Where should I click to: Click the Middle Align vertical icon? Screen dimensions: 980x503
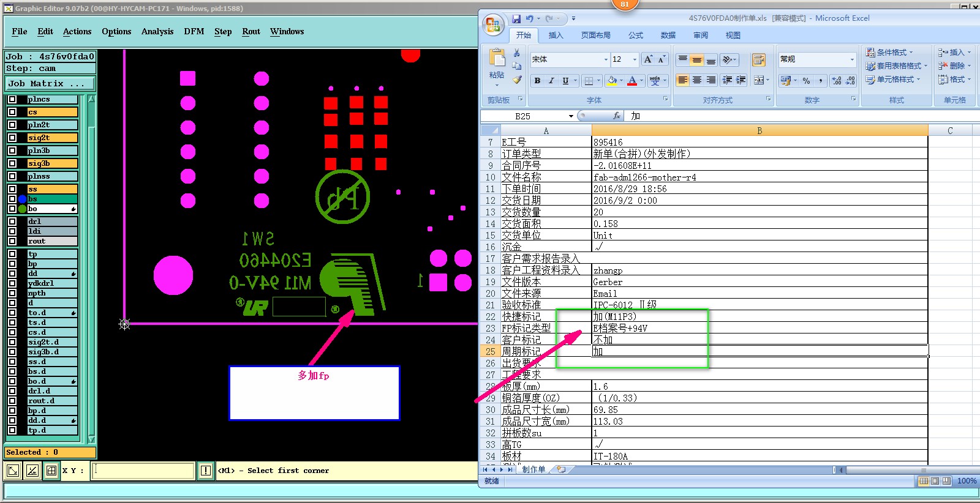click(x=696, y=59)
